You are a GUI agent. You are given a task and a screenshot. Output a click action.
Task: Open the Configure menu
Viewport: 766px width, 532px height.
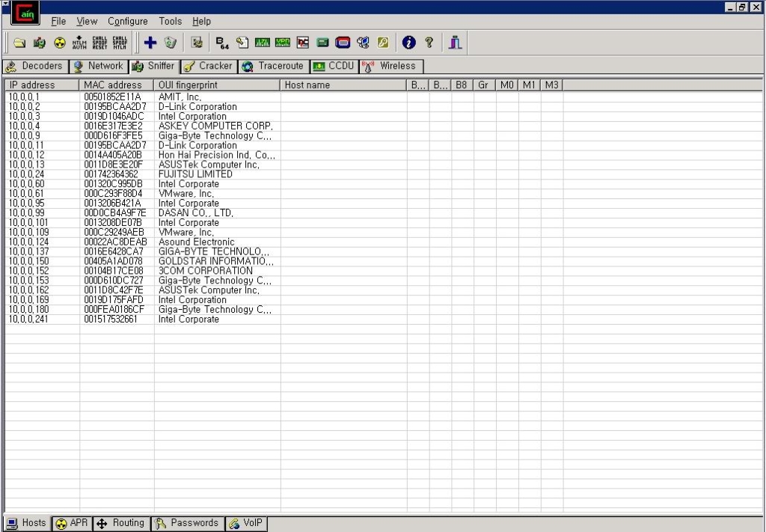coord(127,21)
